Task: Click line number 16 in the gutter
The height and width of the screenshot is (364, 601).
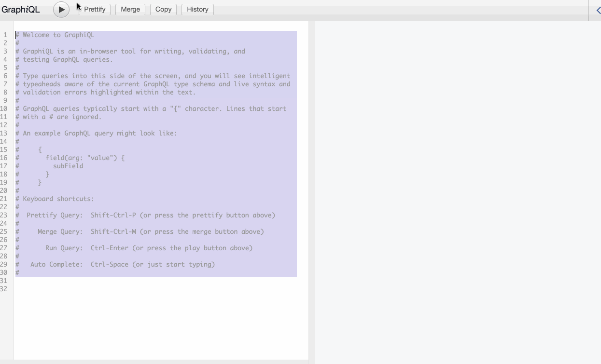Action: [5, 158]
